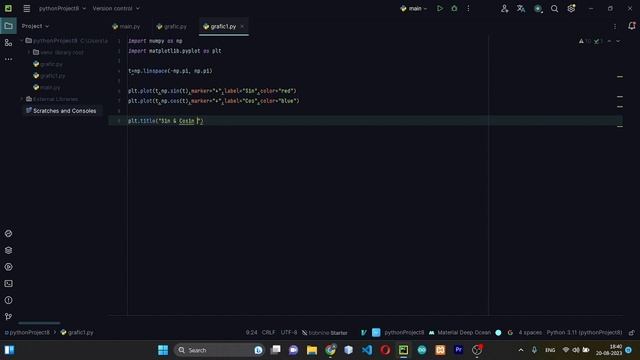
Task: Go to next highlighted problem arrow
Action: (x=618, y=41)
